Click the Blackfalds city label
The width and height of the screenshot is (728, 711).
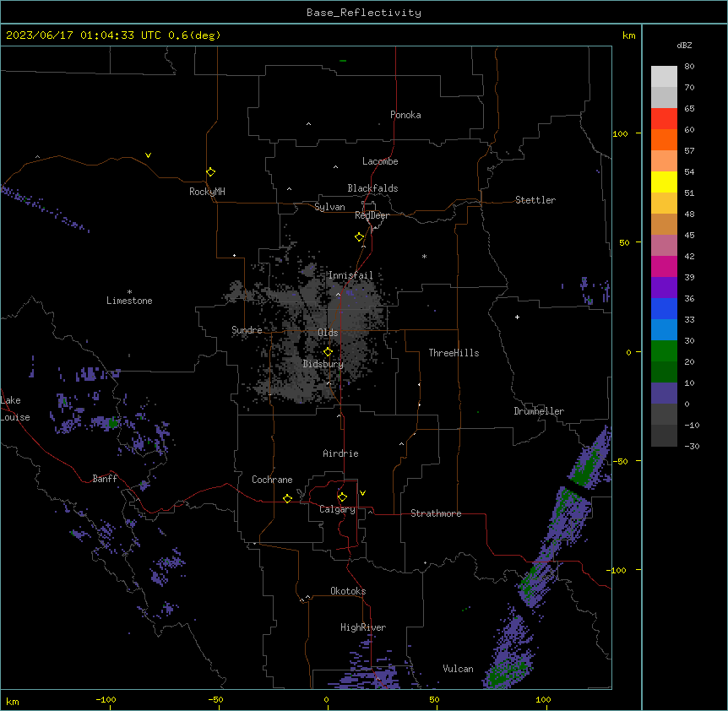pyautogui.click(x=372, y=188)
